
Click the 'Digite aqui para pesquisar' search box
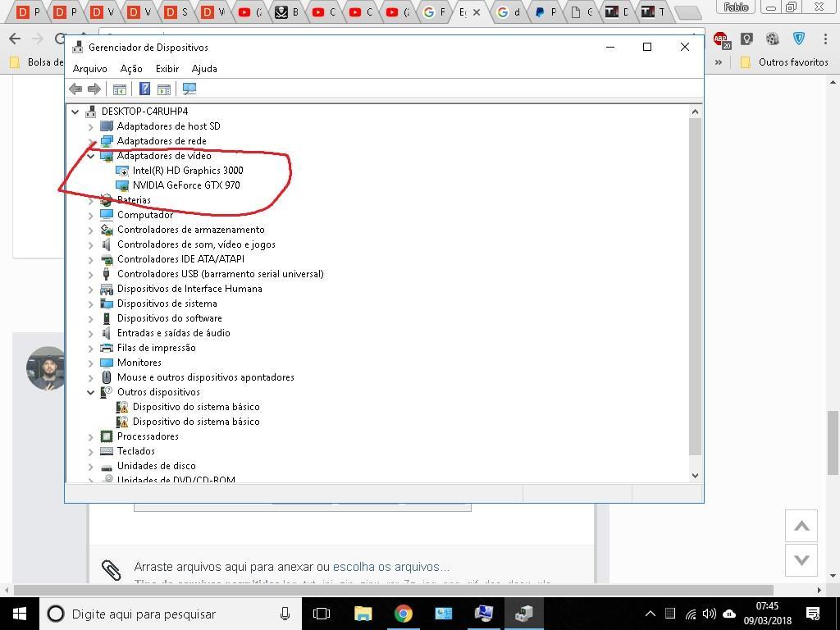click(171, 614)
